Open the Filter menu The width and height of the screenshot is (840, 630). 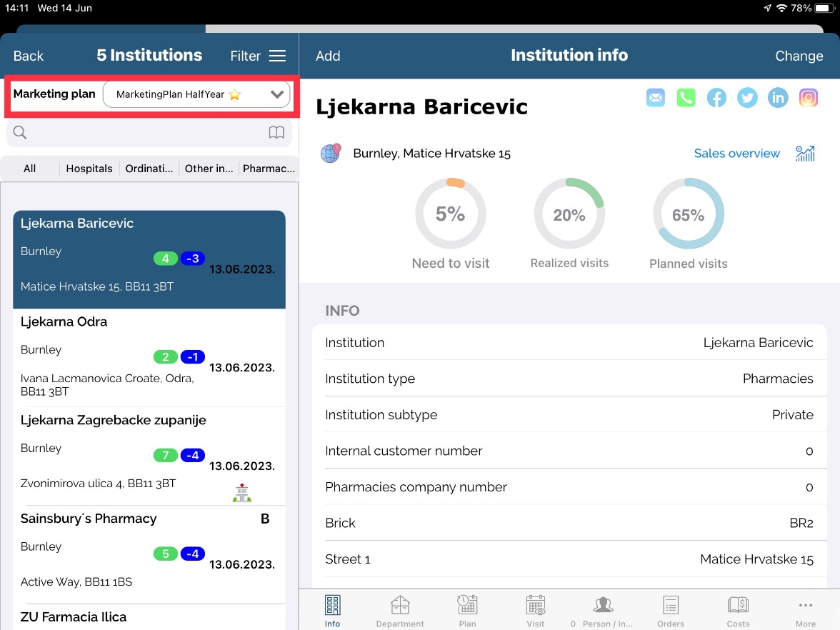point(258,56)
